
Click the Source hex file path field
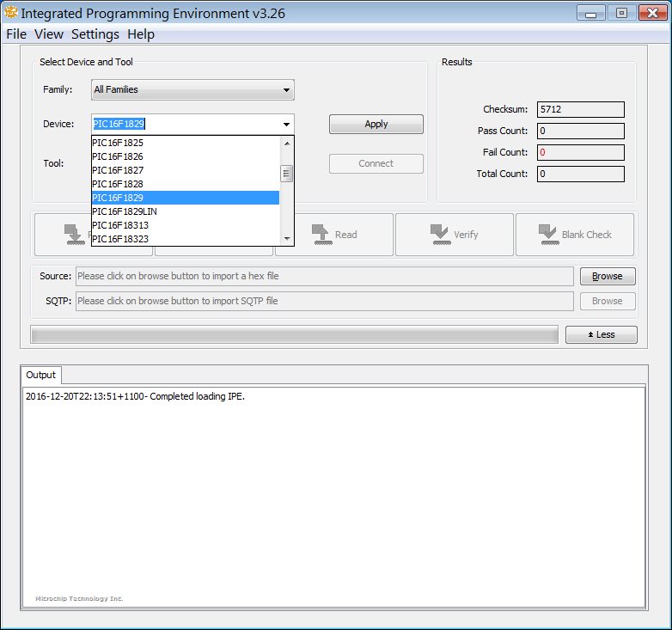pos(324,276)
